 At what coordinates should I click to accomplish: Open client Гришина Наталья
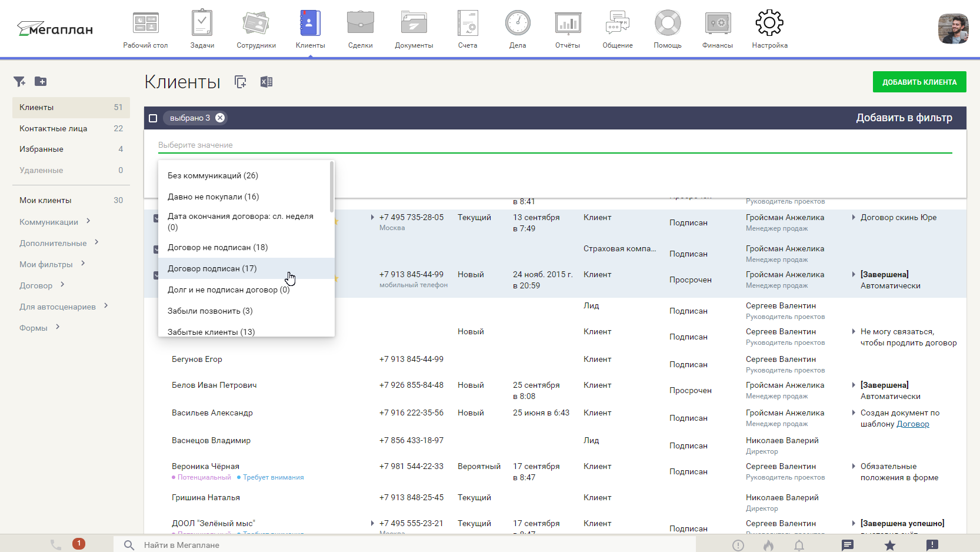(x=206, y=497)
